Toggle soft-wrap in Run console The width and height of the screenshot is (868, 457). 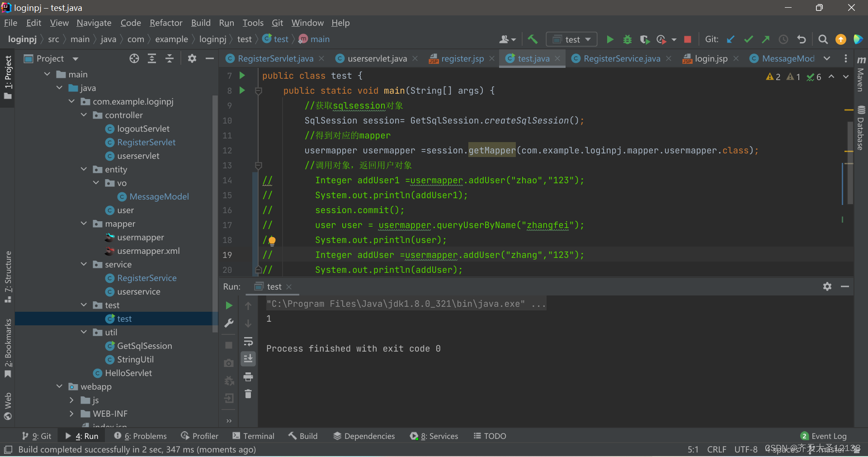coord(248,341)
